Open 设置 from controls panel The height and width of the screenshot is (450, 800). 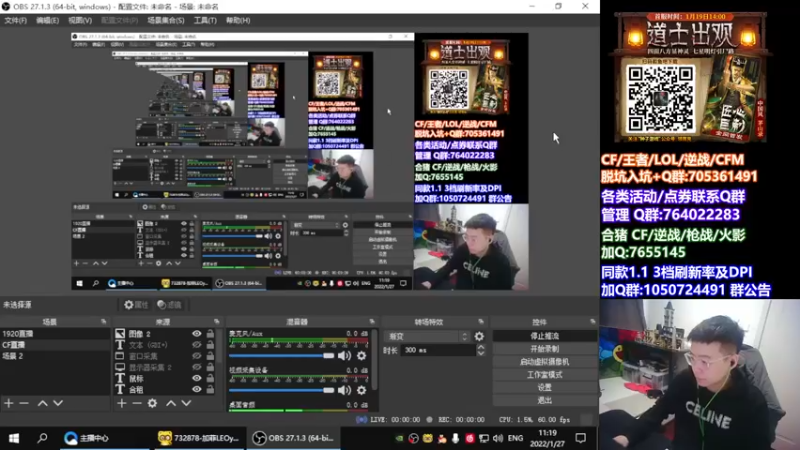click(544, 387)
